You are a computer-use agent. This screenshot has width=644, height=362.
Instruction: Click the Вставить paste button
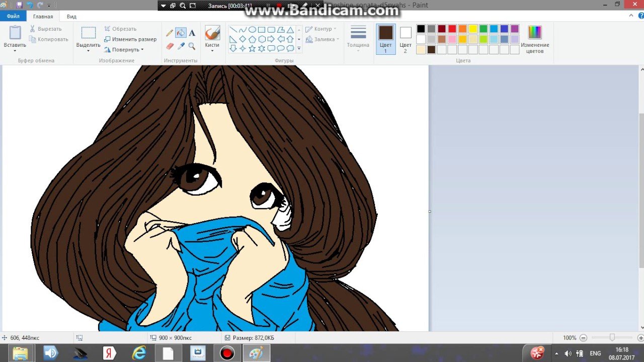point(15,39)
